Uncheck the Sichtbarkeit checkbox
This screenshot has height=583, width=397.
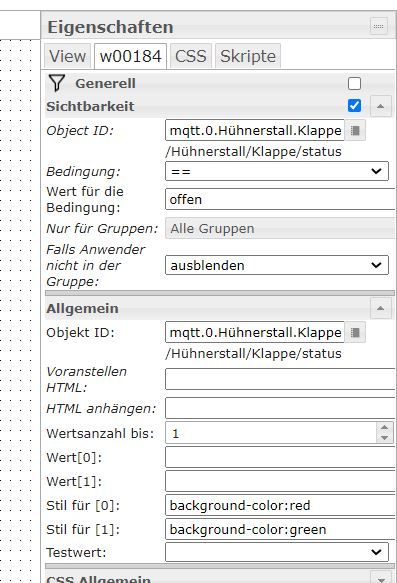pos(354,106)
